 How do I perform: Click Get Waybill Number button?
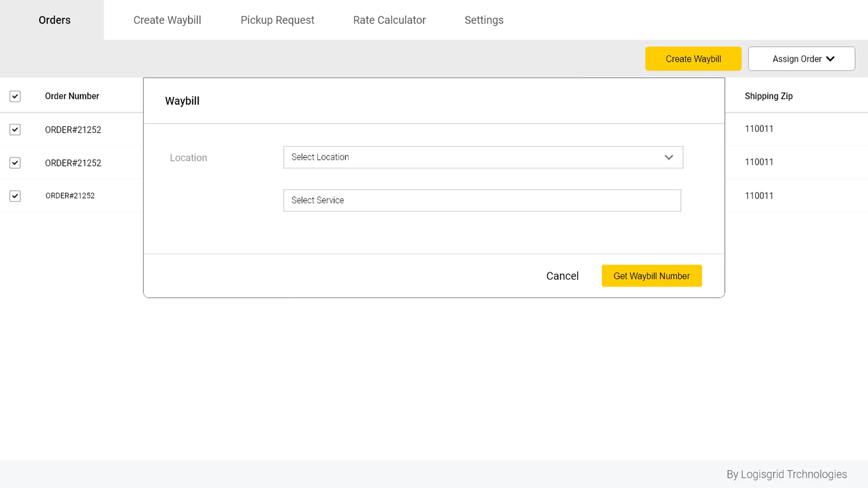652,276
